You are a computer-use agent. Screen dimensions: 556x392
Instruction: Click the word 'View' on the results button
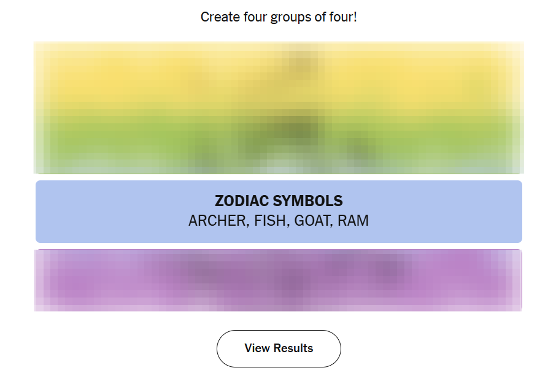(257, 348)
